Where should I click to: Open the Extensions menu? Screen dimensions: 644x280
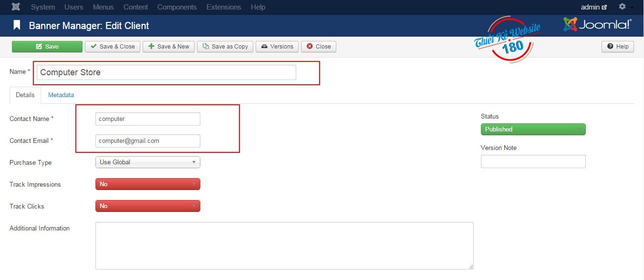point(223,7)
